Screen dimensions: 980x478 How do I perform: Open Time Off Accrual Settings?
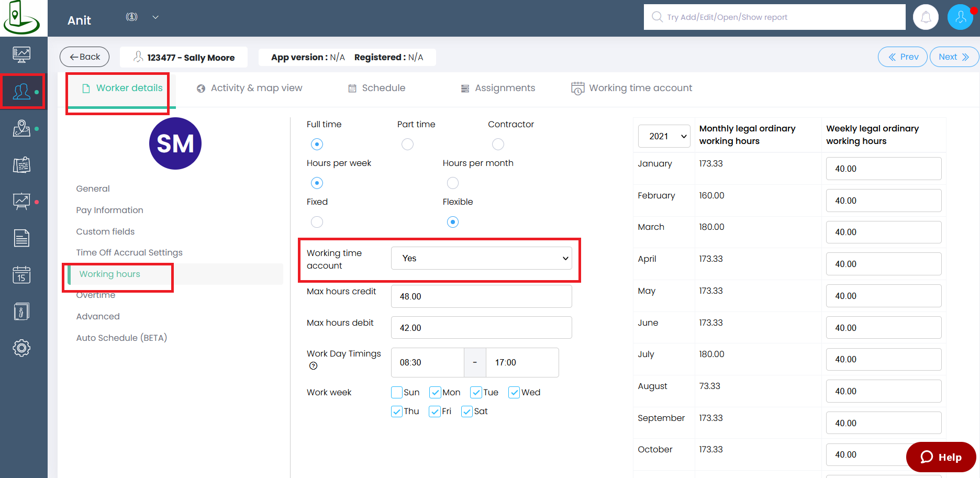click(129, 252)
